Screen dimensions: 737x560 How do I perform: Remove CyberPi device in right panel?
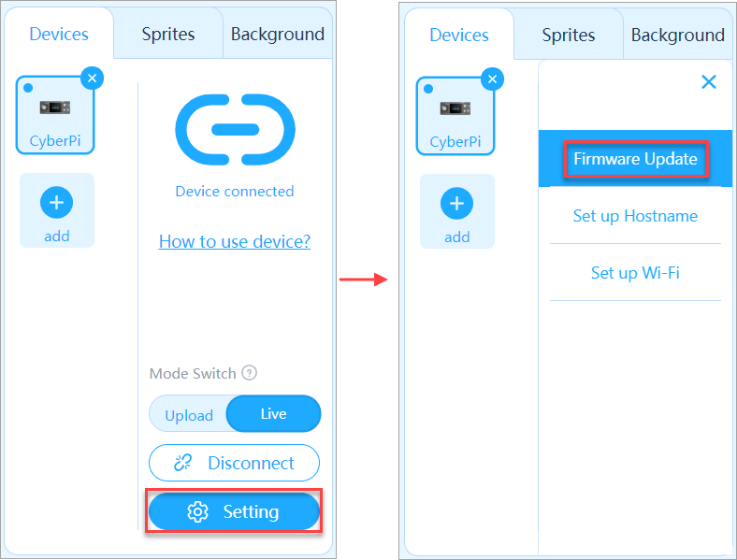(x=492, y=79)
